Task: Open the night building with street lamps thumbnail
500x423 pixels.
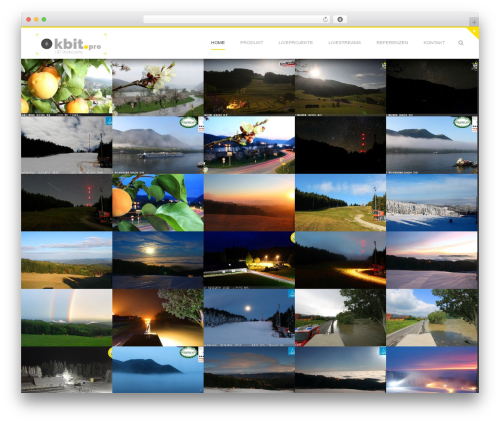Action: point(249,260)
